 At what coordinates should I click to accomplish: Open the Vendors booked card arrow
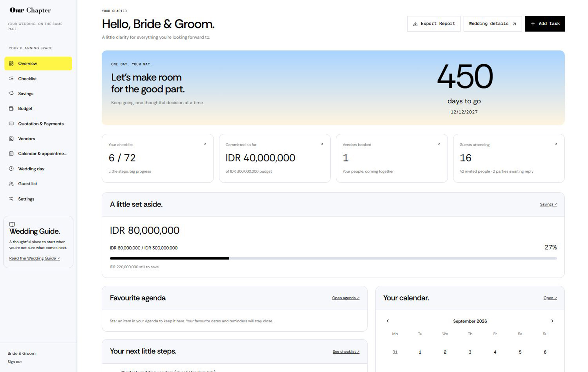[x=439, y=144]
